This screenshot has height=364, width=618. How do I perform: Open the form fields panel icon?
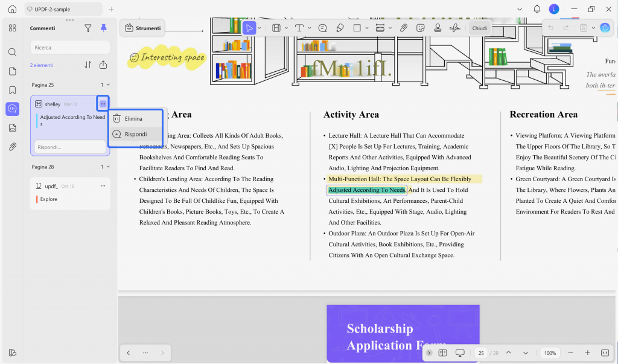[x=13, y=128]
